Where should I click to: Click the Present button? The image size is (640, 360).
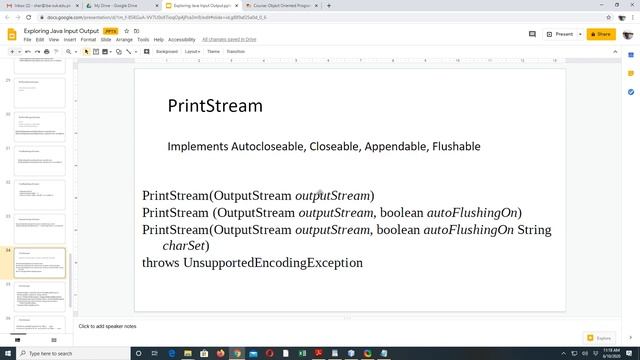[560, 34]
